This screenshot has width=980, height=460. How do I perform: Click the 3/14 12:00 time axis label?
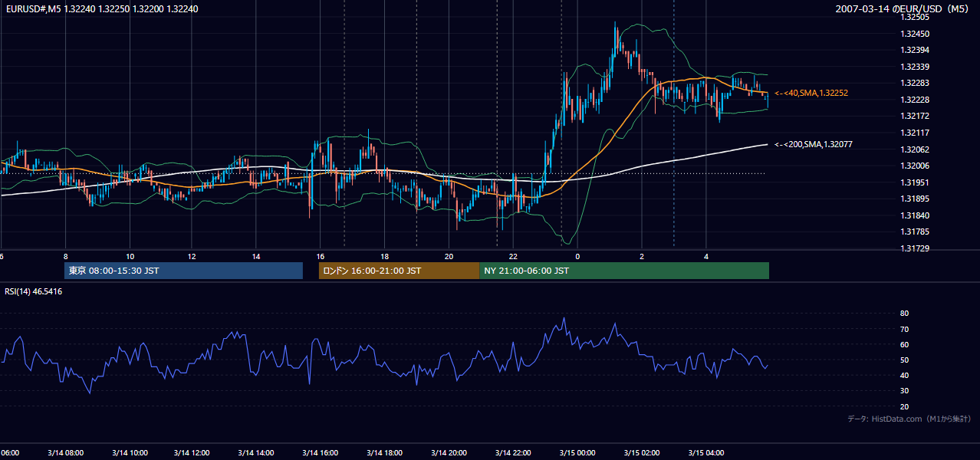[192, 453]
